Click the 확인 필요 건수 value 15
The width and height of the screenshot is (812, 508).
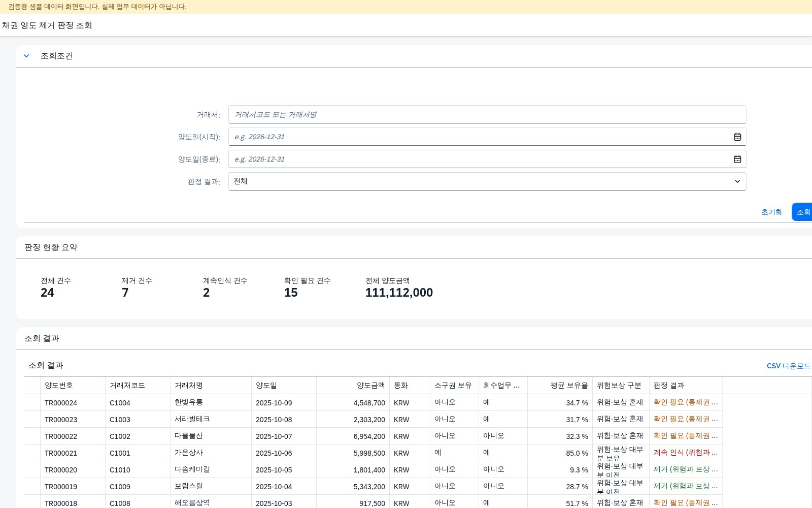coord(291,293)
